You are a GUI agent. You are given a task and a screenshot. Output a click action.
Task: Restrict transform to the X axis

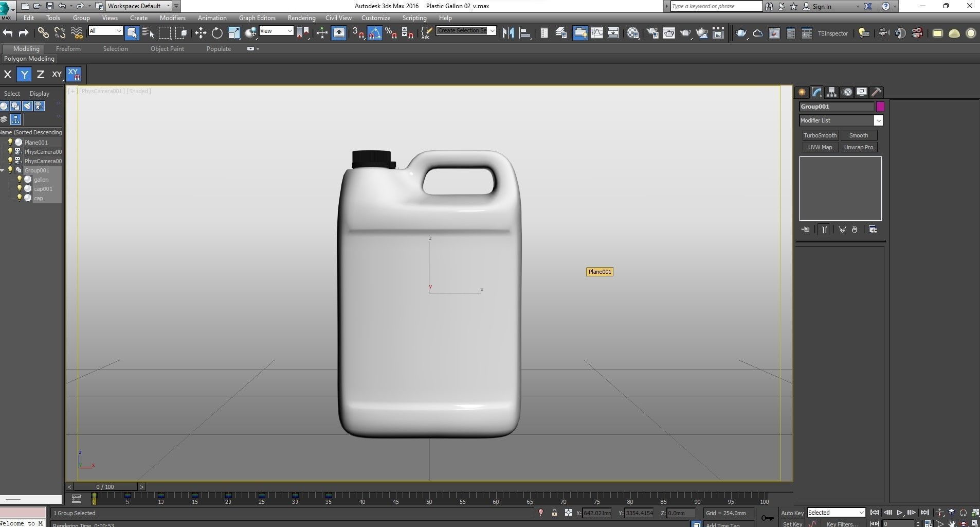pyautogui.click(x=8, y=75)
